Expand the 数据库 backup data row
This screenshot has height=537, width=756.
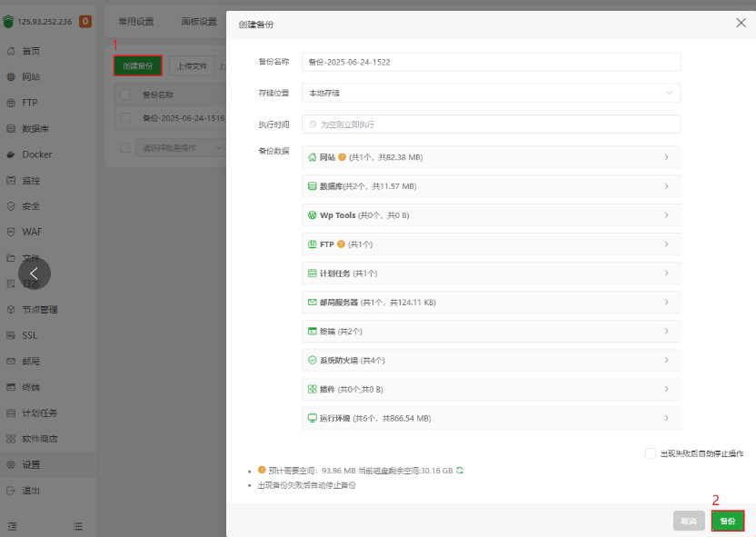pyautogui.click(x=491, y=186)
